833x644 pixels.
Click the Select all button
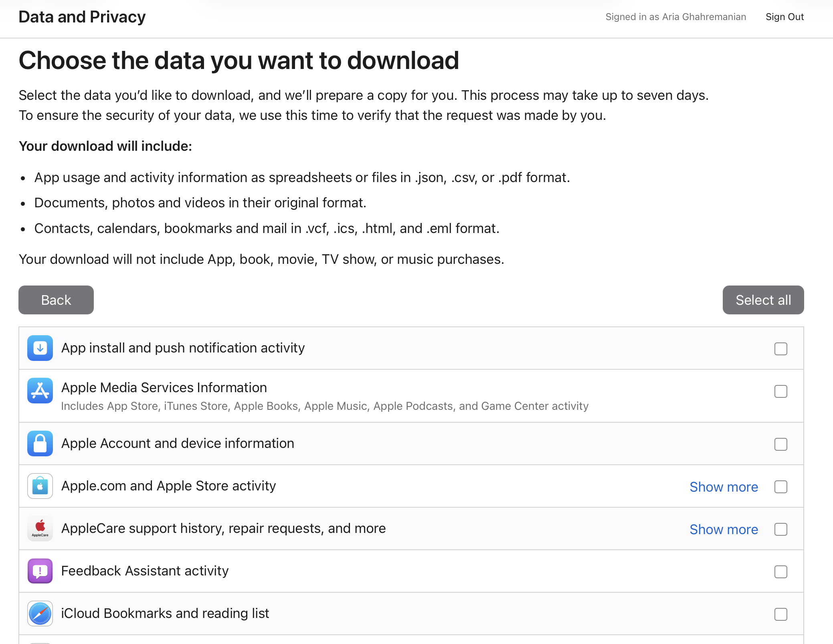coord(763,300)
